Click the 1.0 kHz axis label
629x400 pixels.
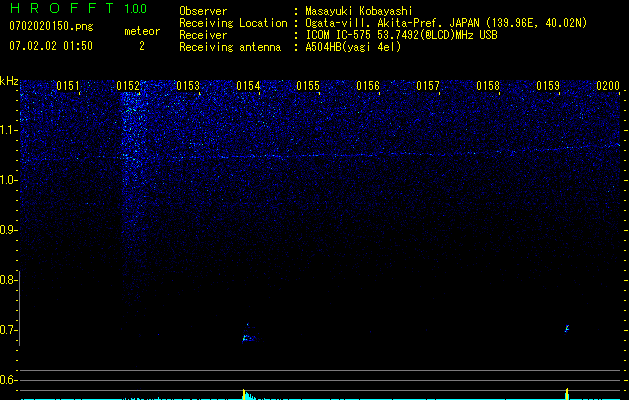tap(8, 180)
